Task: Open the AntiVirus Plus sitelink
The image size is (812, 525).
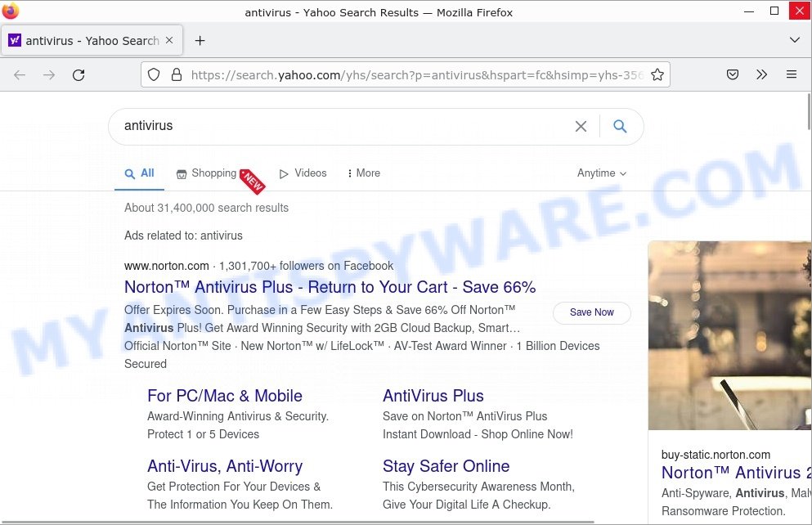Action: (433, 396)
